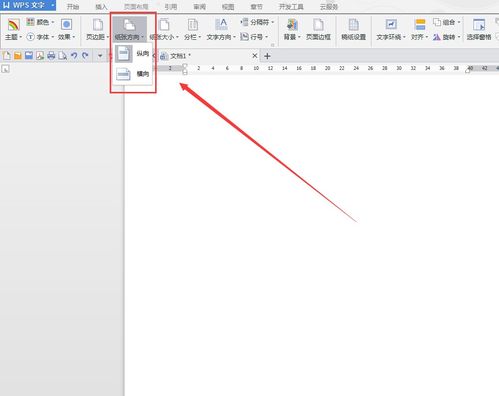Add a new document tab with plus
The width and height of the screenshot is (499, 396).
pyautogui.click(x=267, y=56)
